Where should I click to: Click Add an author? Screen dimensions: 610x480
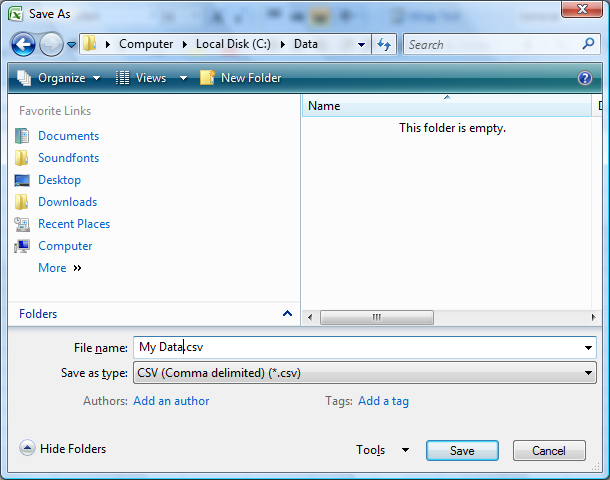(x=171, y=401)
